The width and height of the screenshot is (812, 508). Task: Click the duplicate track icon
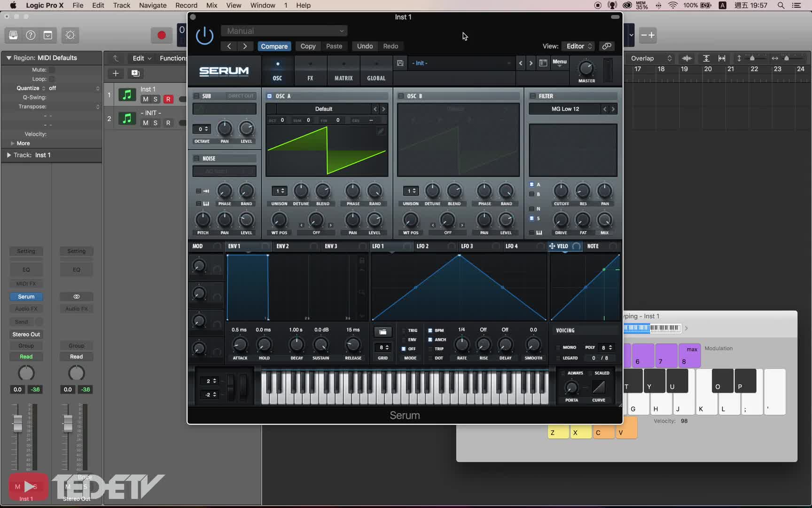click(x=135, y=73)
